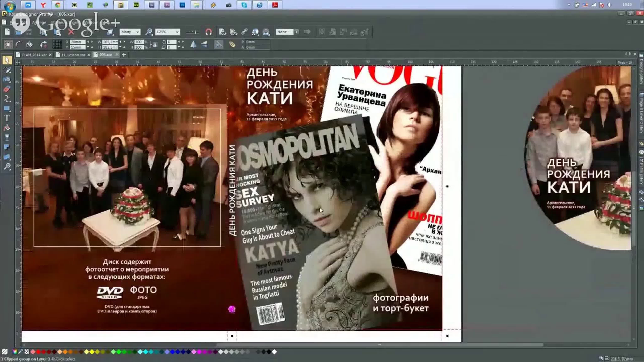Screen dimensions: 644x362
Task: Toggle the selection bounds handles button
Action: 8,44
